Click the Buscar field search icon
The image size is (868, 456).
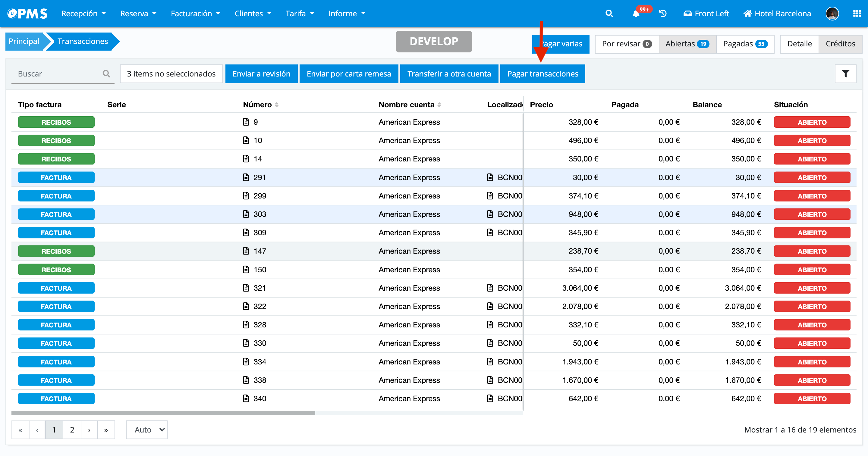(x=106, y=73)
